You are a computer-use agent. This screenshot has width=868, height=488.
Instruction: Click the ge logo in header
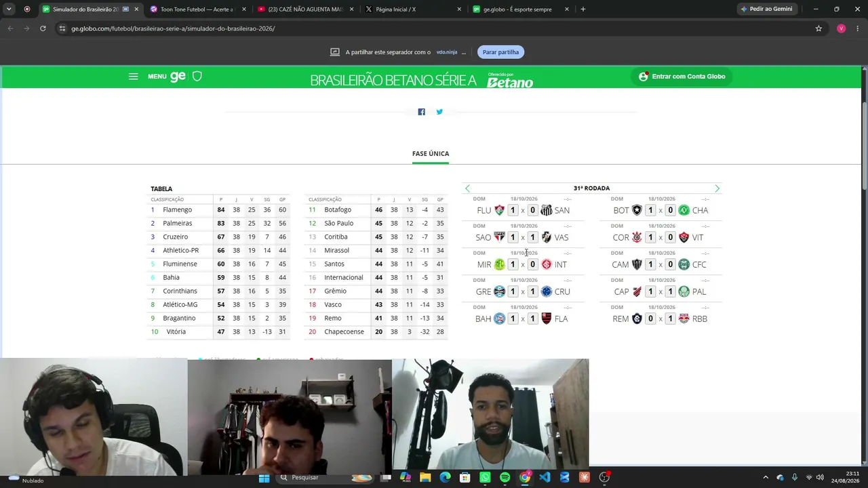(x=178, y=77)
